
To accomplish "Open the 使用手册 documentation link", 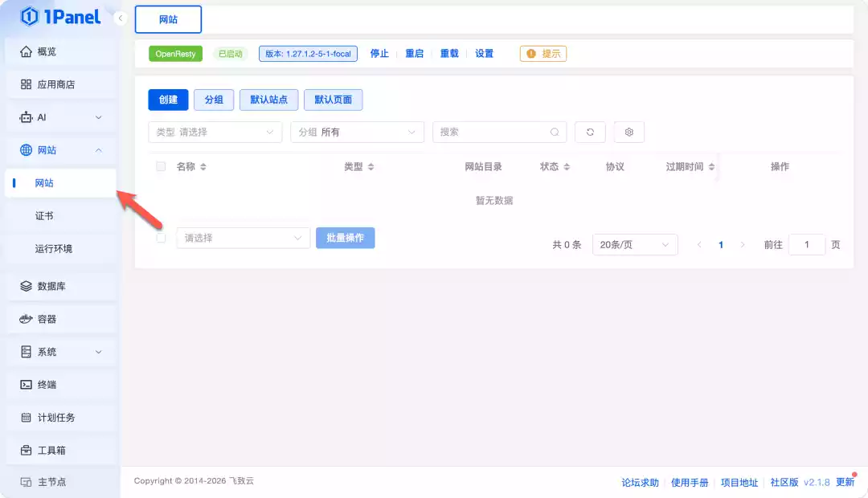I will [x=690, y=482].
